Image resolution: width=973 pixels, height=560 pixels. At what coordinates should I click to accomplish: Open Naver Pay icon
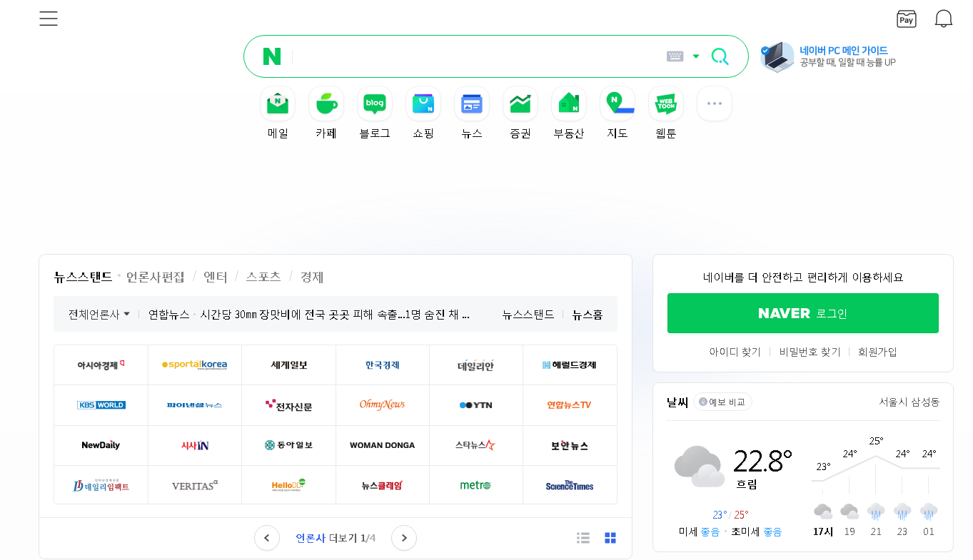point(907,19)
